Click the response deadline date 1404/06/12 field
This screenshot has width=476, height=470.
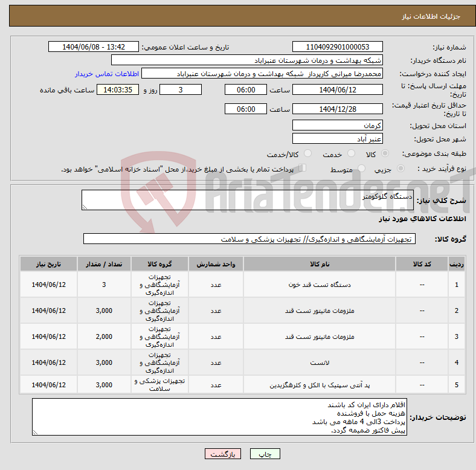click(x=338, y=89)
